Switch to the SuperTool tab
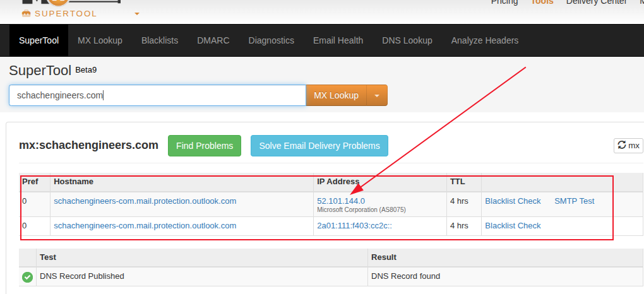 pos(39,40)
